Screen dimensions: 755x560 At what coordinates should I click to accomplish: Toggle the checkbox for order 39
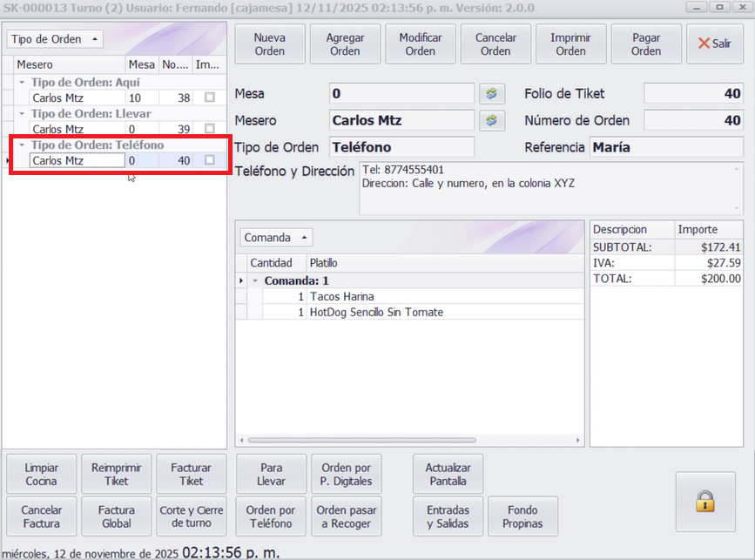[x=209, y=129]
